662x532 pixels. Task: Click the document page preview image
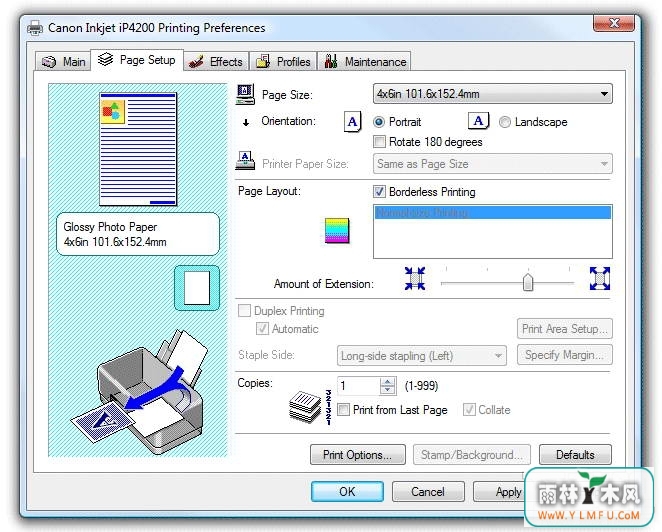(138, 149)
